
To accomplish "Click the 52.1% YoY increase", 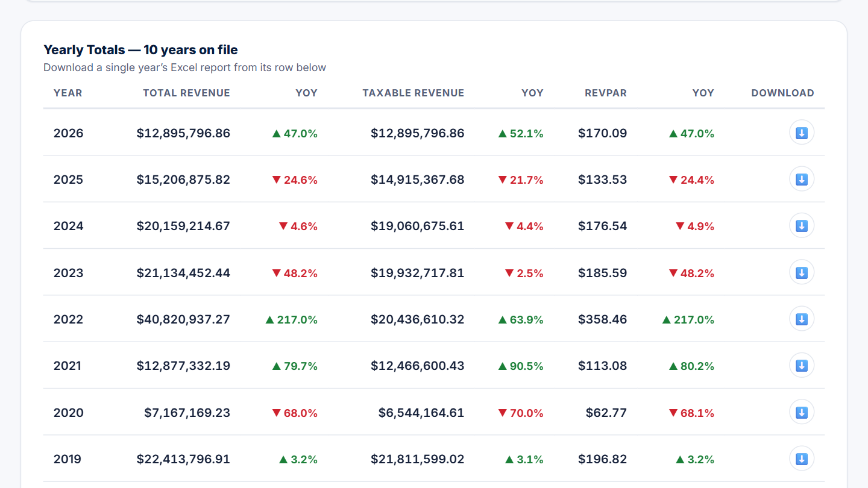I will click(521, 133).
